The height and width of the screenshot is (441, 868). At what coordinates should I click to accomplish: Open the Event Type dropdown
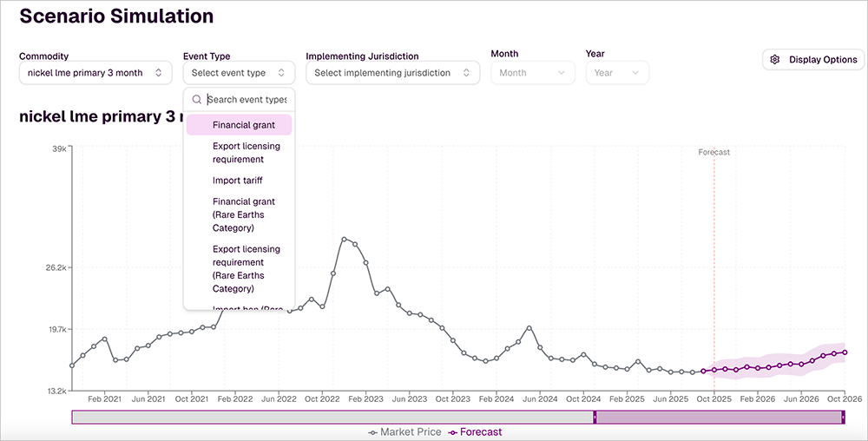[236, 73]
